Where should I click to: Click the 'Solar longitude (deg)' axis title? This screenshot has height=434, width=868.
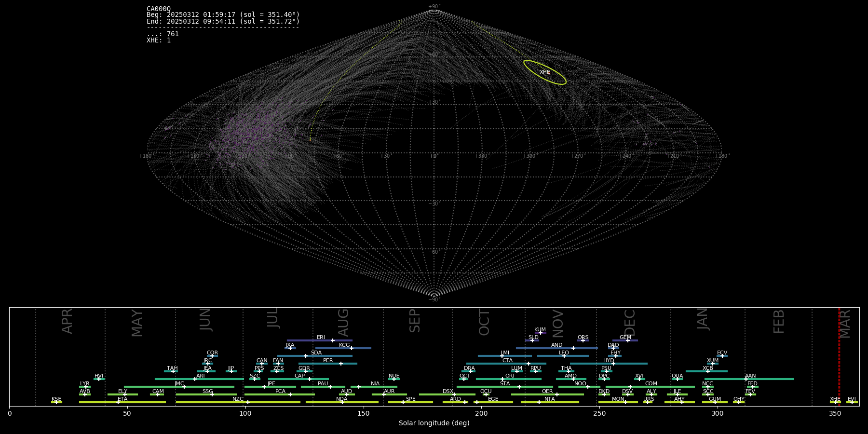434,423
